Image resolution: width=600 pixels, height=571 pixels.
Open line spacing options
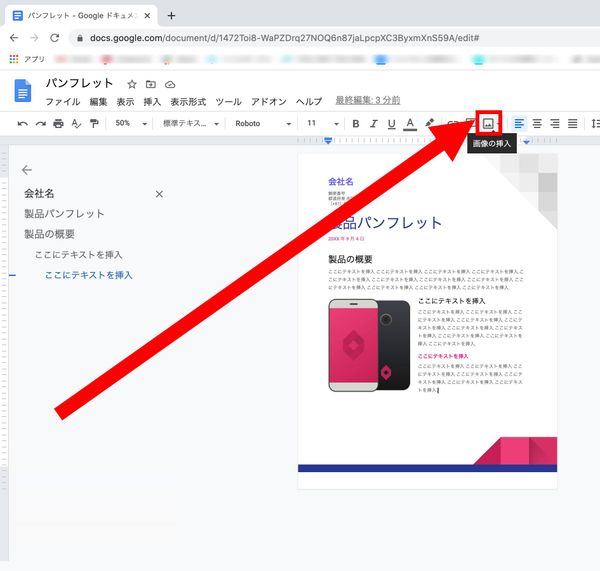595,124
